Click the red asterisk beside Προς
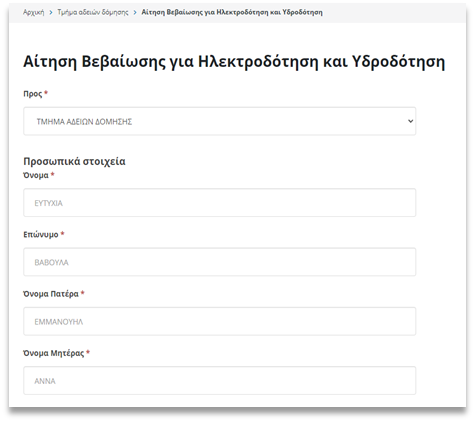475x422 pixels. coord(46,93)
